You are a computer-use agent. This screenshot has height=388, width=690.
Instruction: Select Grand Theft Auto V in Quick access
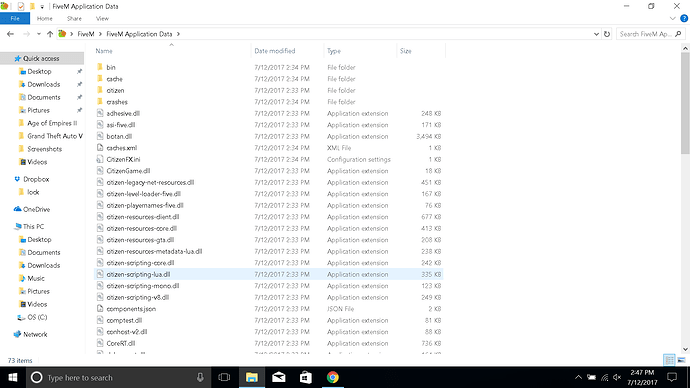[55, 136]
